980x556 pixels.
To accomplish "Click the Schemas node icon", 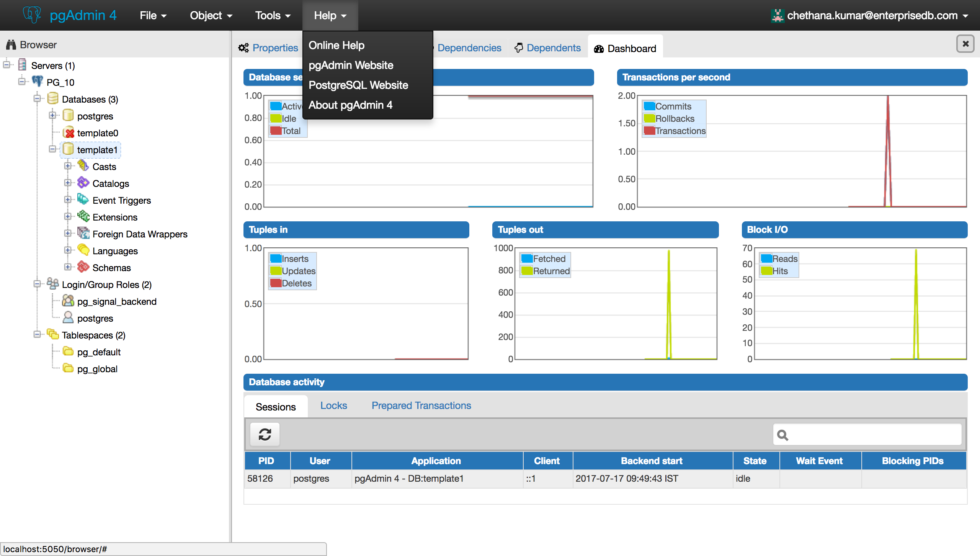I will click(83, 267).
